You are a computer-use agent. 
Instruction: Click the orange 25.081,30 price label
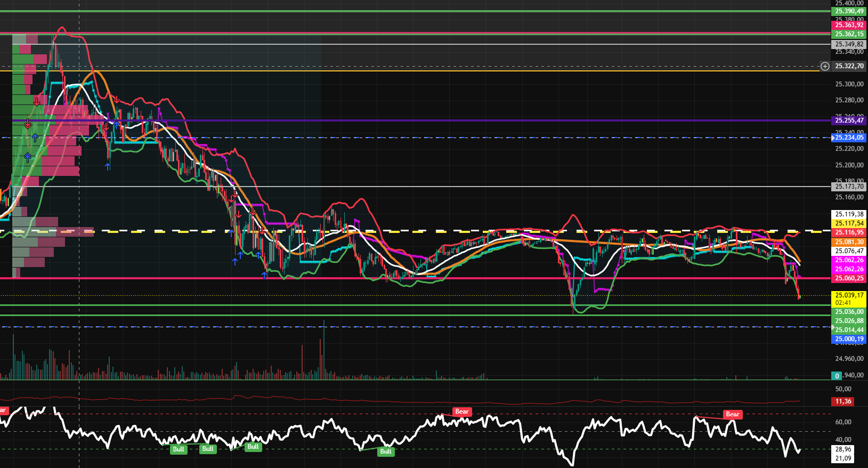[x=849, y=242]
